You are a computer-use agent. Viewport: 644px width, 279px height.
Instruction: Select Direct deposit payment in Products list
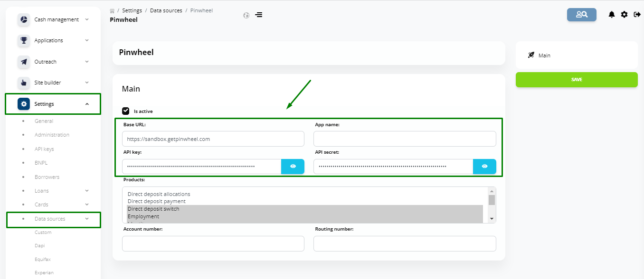(305, 202)
